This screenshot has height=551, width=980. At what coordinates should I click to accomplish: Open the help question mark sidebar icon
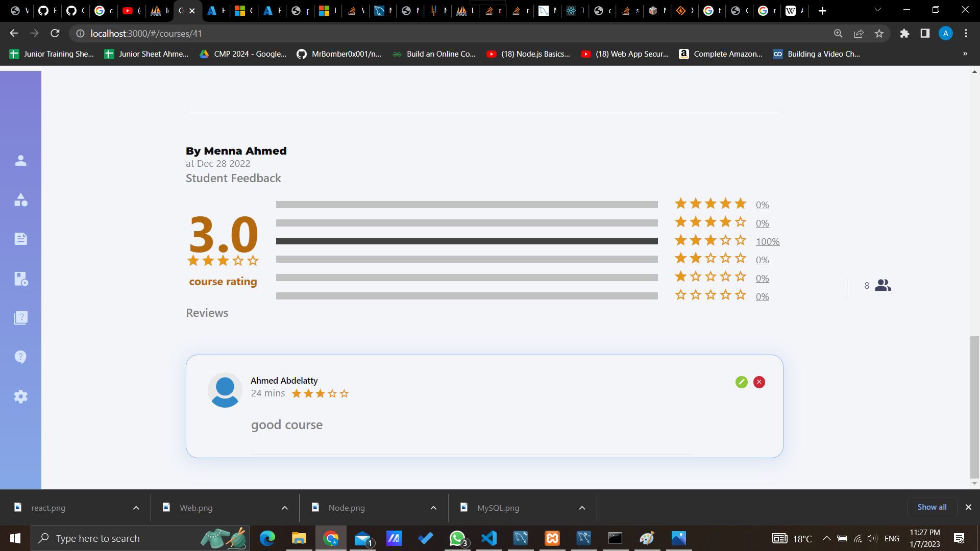tap(20, 357)
